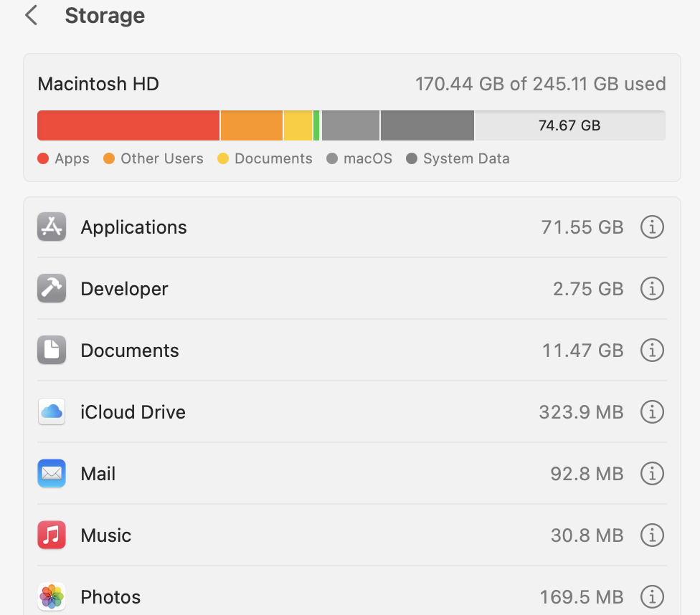Image resolution: width=700 pixels, height=615 pixels.
Task: Click the 74.67 GB free space area
Action: [x=570, y=125]
